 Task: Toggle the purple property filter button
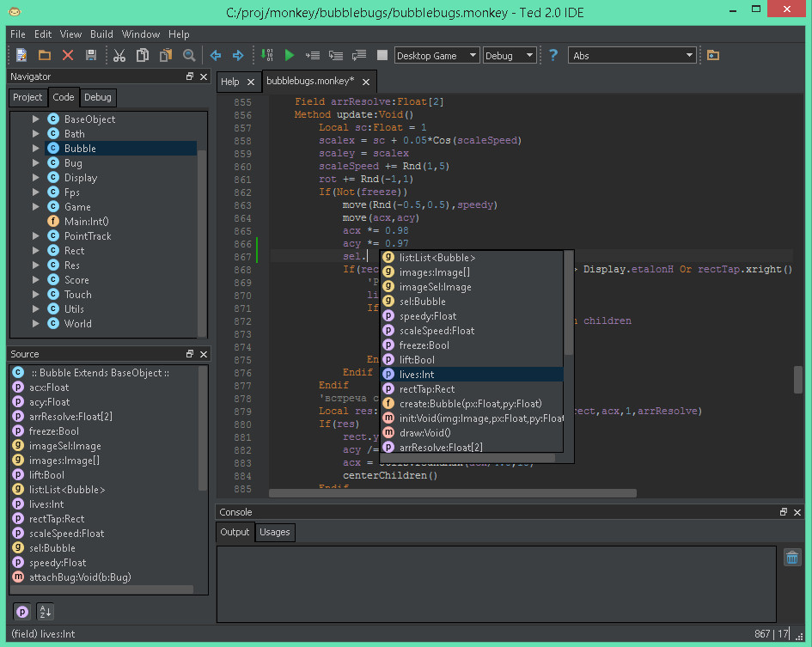click(22, 612)
